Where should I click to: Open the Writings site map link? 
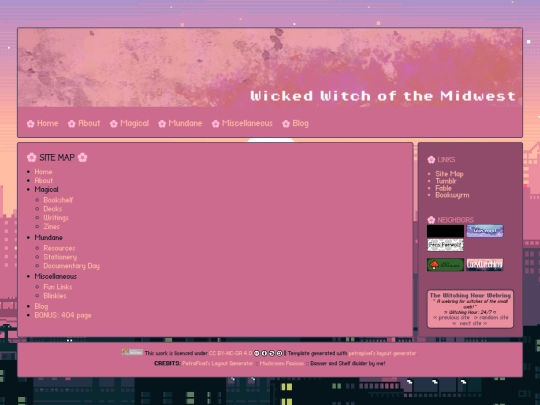pos(56,218)
